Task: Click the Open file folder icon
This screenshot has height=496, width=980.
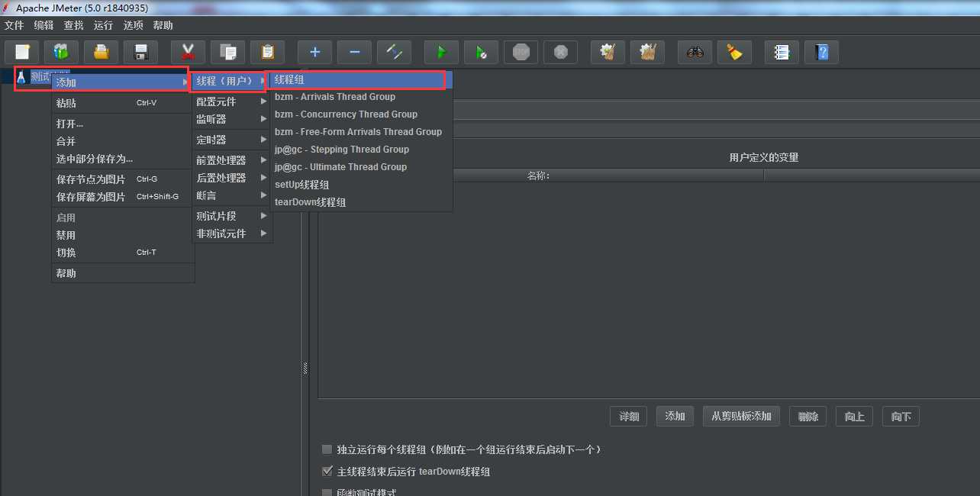Action: [x=101, y=52]
